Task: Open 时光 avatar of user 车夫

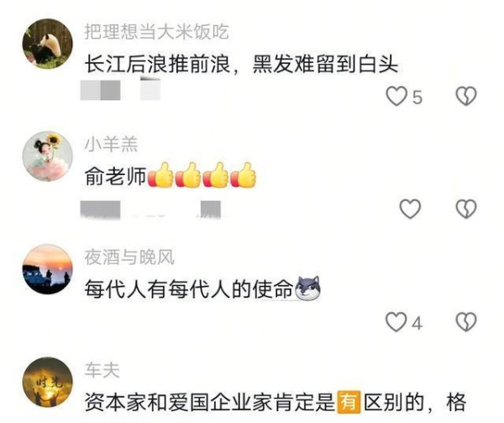Action: pyautogui.click(x=48, y=382)
